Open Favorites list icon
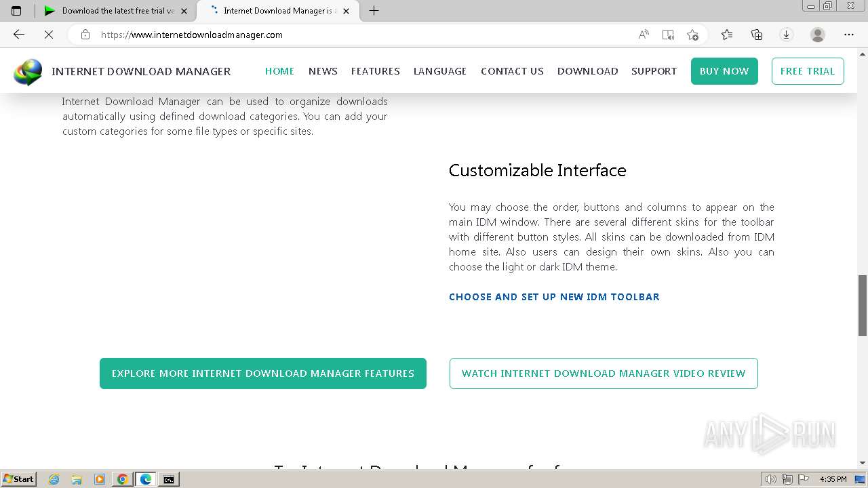The height and width of the screenshot is (488, 868). point(727,35)
